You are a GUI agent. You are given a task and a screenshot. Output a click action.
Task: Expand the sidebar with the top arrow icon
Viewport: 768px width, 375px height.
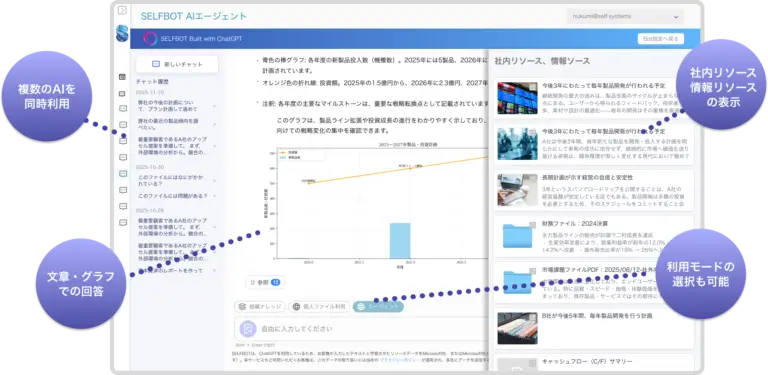[122, 10]
